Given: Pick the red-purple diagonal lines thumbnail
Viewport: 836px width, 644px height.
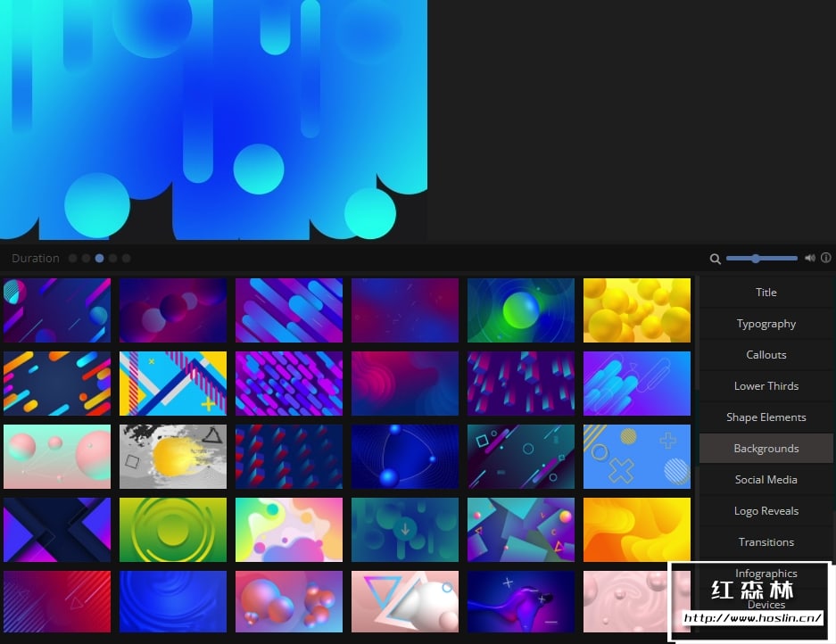Looking at the screenshot, I should 57,602.
